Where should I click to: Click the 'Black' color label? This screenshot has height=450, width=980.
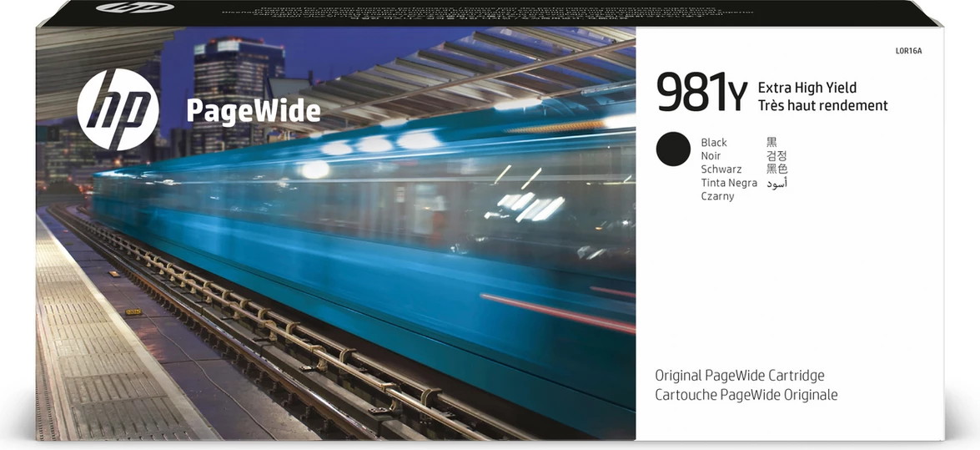(x=714, y=143)
